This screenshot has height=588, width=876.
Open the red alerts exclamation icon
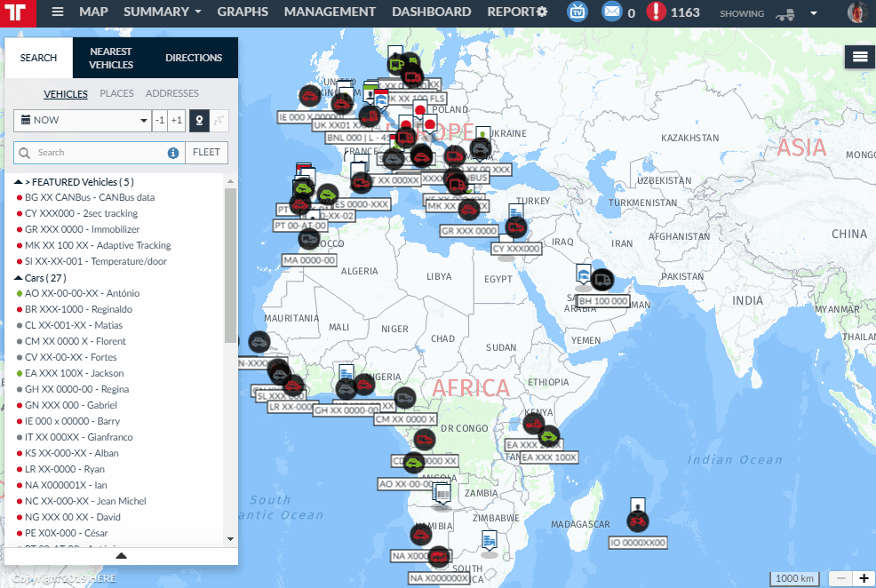(x=656, y=12)
